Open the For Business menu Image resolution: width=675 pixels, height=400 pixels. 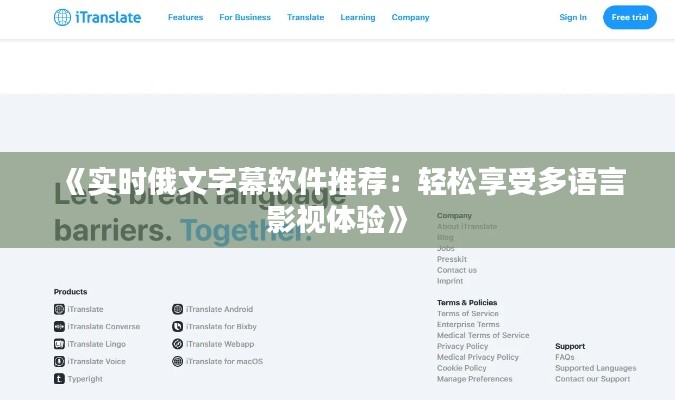tap(245, 17)
